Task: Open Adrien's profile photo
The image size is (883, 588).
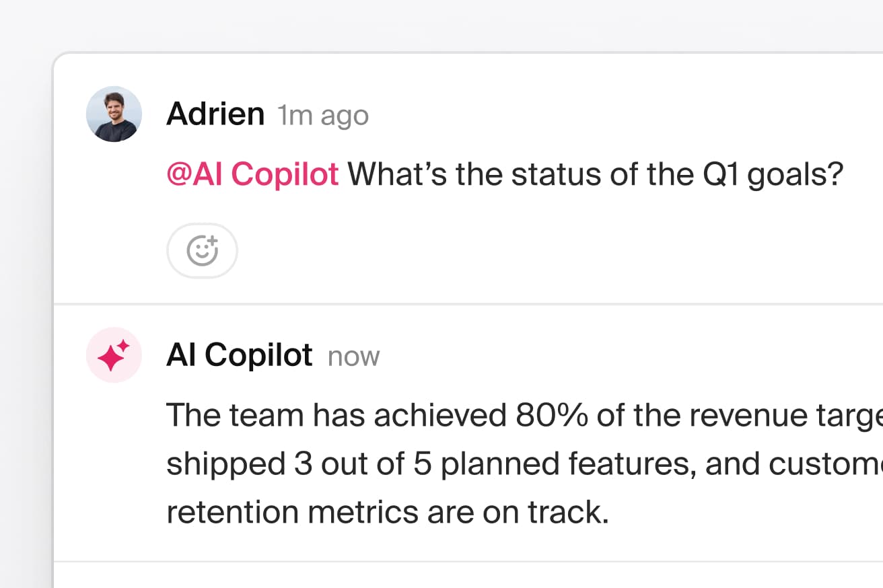Action: (114, 114)
